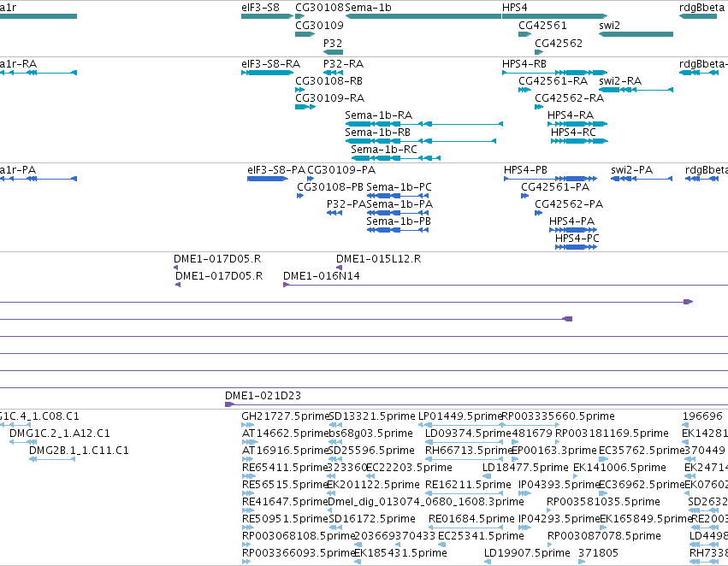Select the Sema-1b-RB transcript
728x566 pixels.
click(x=421, y=141)
